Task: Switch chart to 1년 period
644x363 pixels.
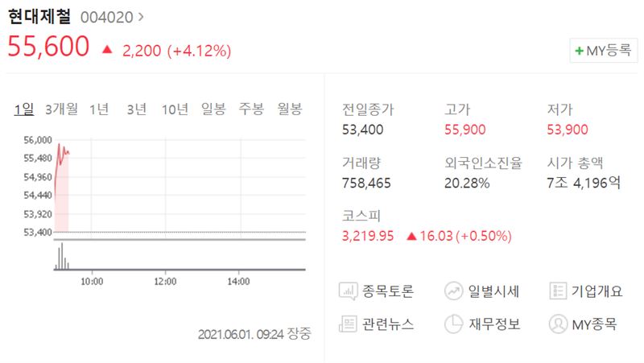Action: pyautogui.click(x=99, y=109)
